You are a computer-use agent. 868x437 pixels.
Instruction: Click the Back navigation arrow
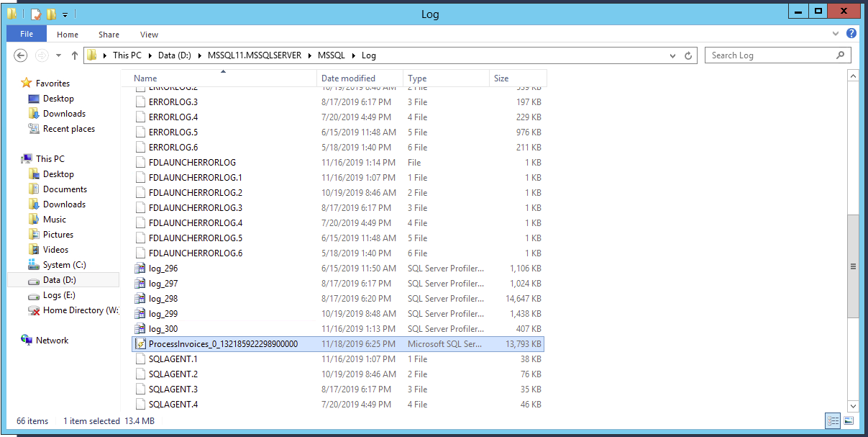pos(21,55)
